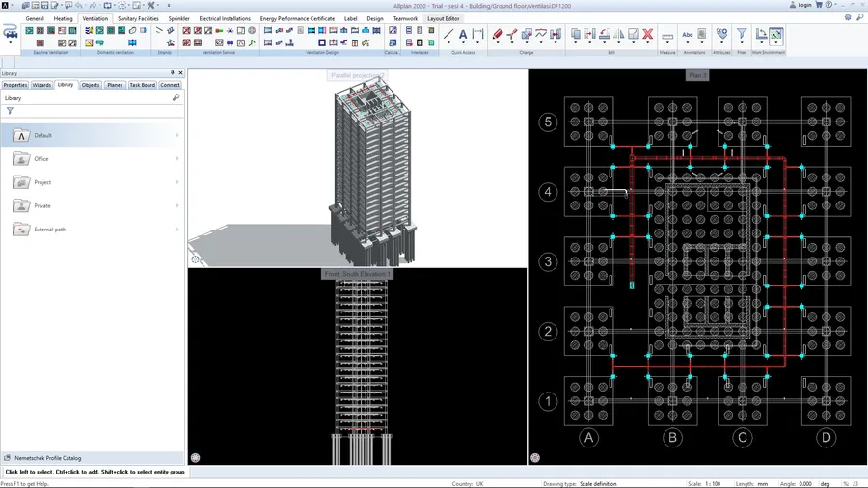Click the Help question mark icon
The width and height of the screenshot is (868, 488).
click(828, 5)
